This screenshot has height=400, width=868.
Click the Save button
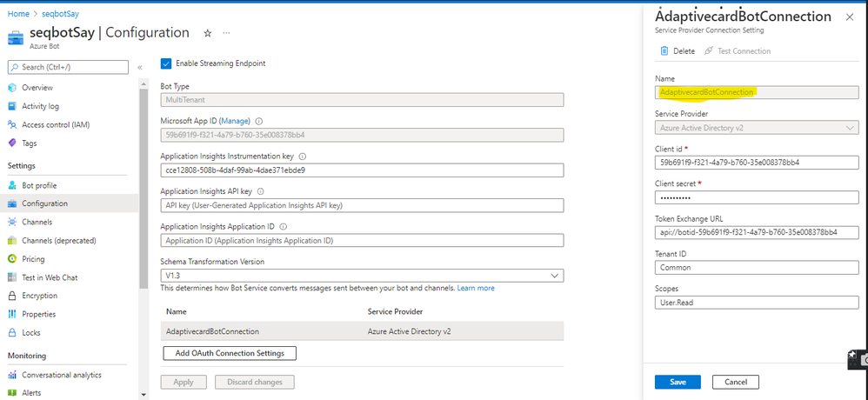[x=678, y=382]
